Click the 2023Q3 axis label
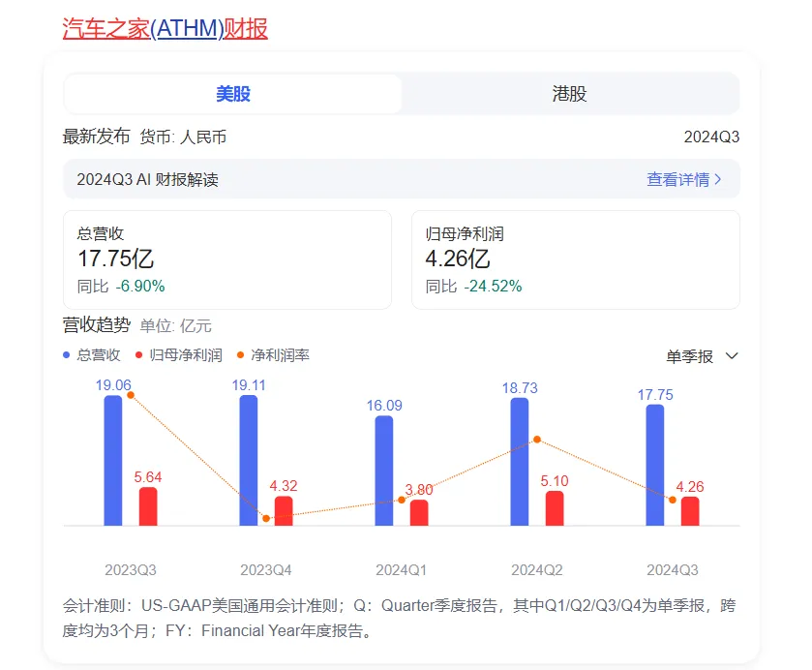 coord(131,570)
